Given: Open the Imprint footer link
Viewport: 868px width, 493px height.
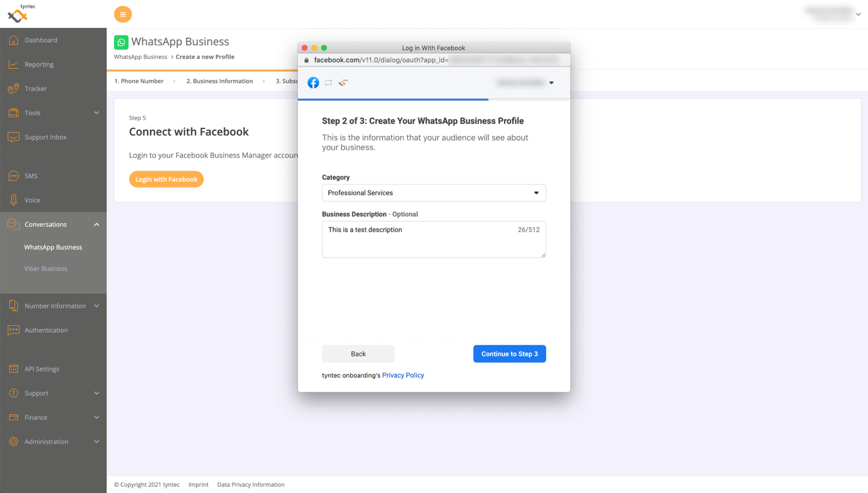Looking at the screenshot, I should click(x=198, y=485).
